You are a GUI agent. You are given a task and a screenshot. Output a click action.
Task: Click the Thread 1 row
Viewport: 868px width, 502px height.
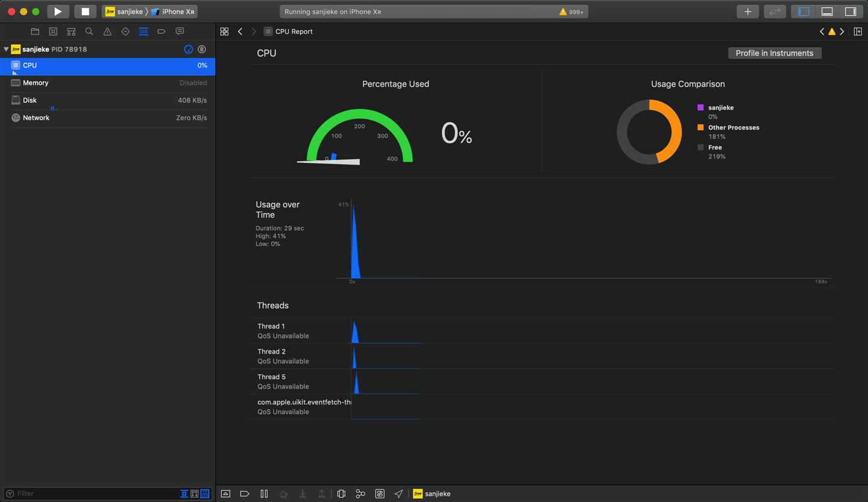click(x=542, y=331)
